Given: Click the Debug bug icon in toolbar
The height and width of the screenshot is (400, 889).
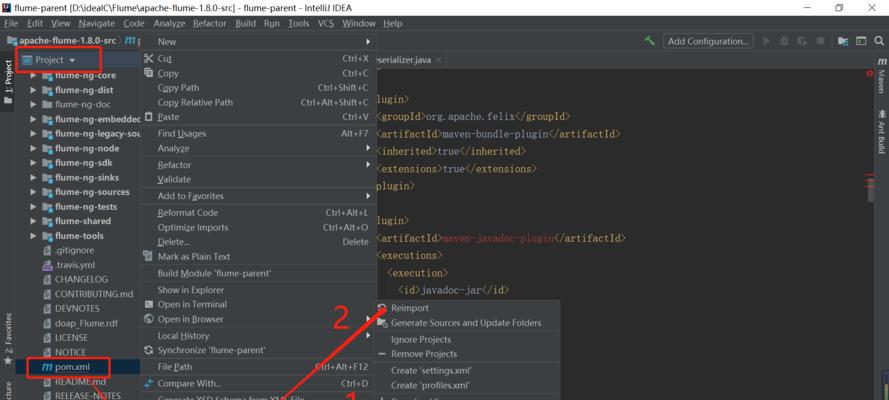Looking at the screenshot, I should click(784, 41).
